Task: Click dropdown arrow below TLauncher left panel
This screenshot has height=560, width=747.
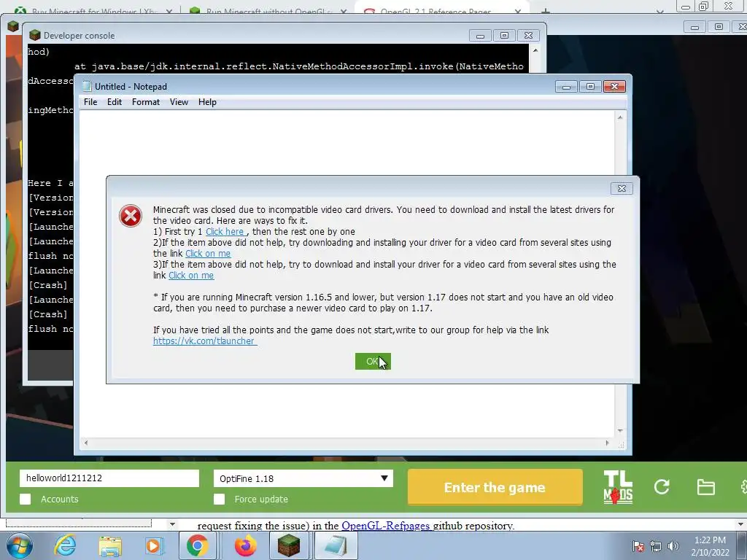Action: coord(172,525)
